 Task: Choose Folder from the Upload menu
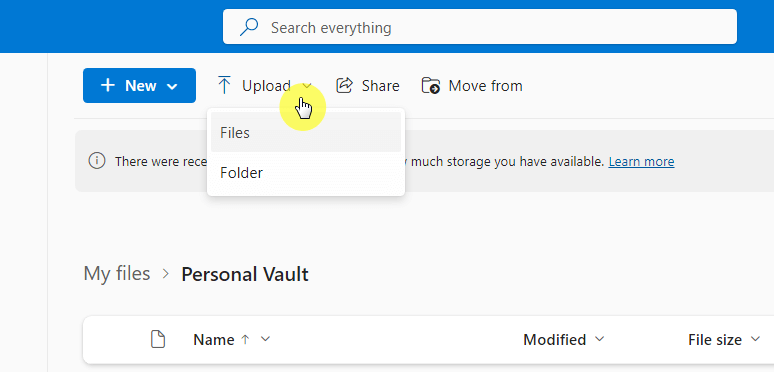[306, 173]
